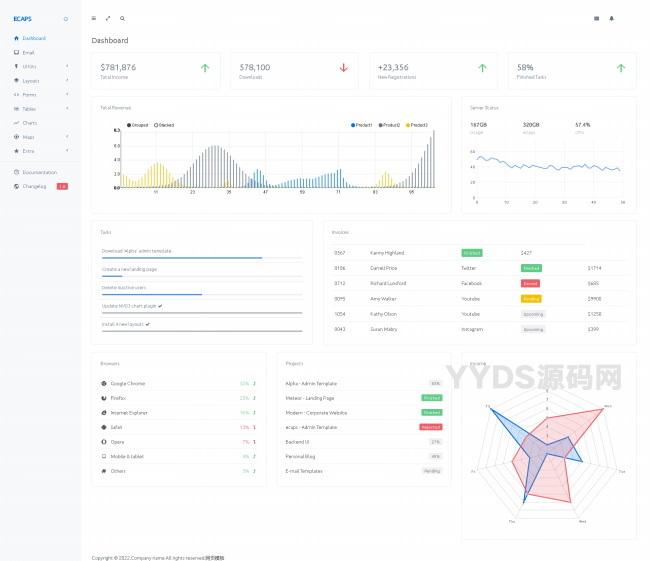Click the Google Chrome browser icon
The image size is (650, 561).
coord(104,383)
